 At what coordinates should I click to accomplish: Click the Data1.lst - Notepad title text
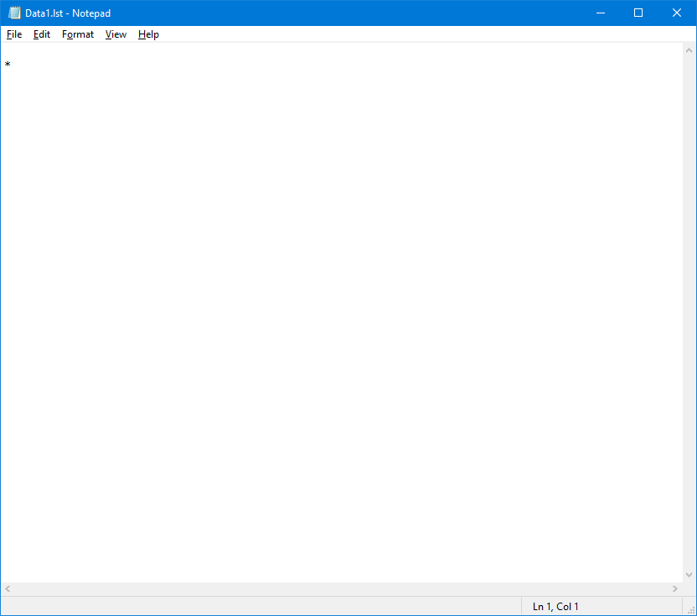point(68,13)
